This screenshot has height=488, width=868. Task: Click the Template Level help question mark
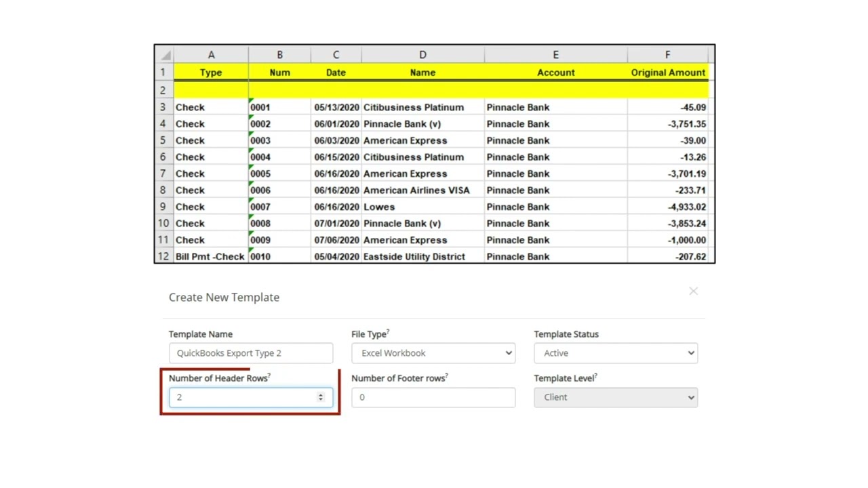tap(595, 375)
